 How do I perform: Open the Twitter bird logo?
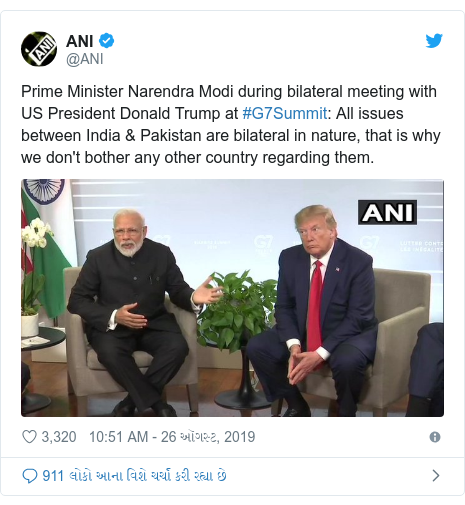(x=434, y=41)
